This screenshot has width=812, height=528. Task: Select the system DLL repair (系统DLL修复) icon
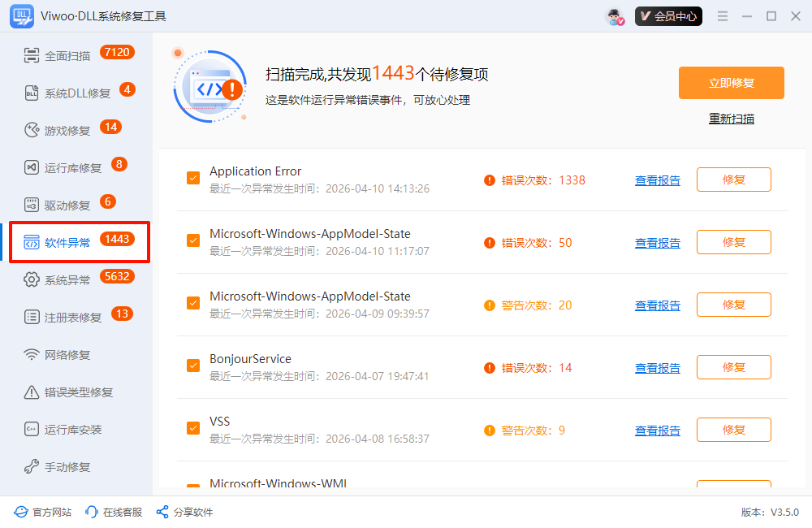32,93
